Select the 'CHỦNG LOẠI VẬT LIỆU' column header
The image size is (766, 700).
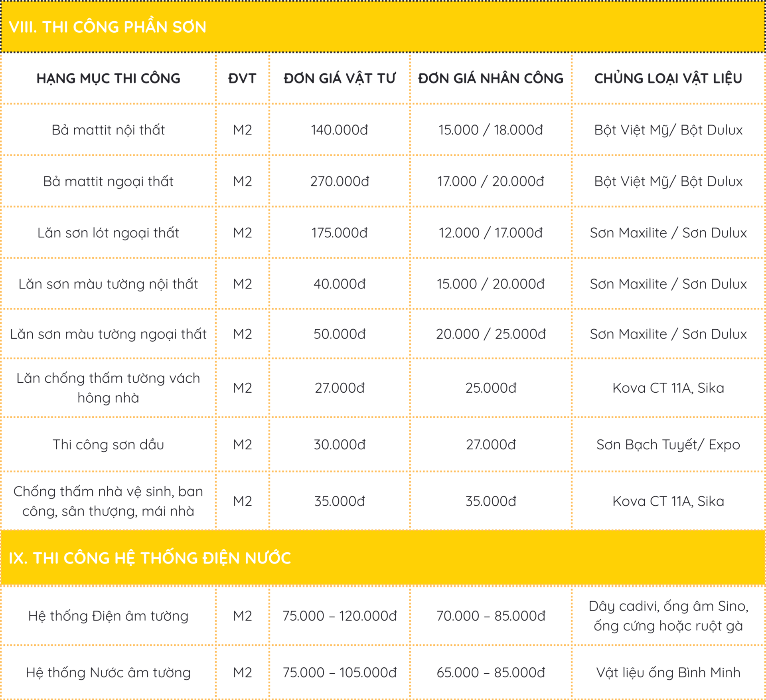[x=668, y=78]
